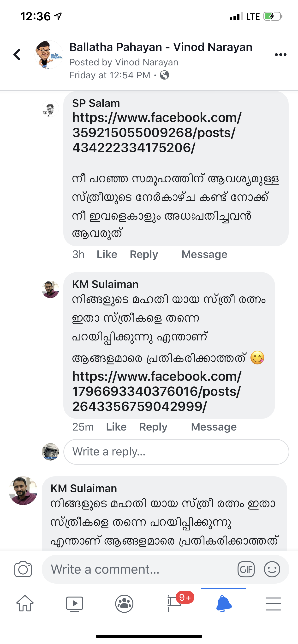Like SP Salam's comment
The width and height of the screenshot is (298, 644).
click(x=107, y=254)
